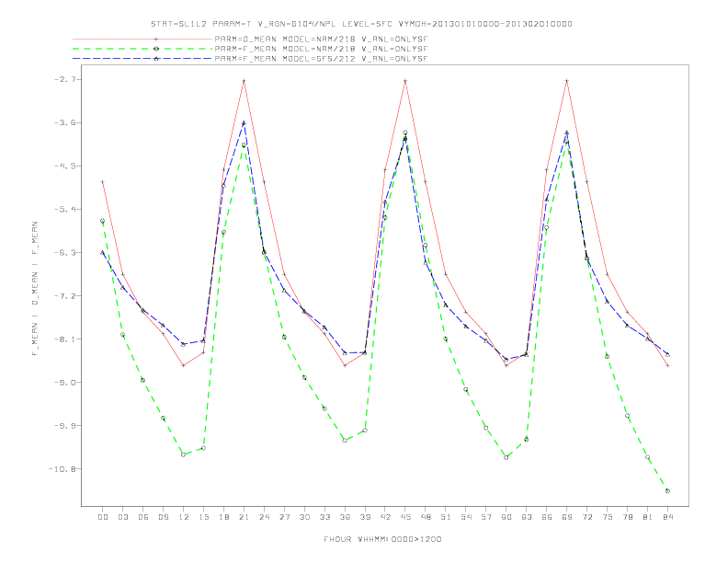Click x-axis tick label 00
This screenshot has width=728, height=563.
pyautogui.click(x=103, y=517)
